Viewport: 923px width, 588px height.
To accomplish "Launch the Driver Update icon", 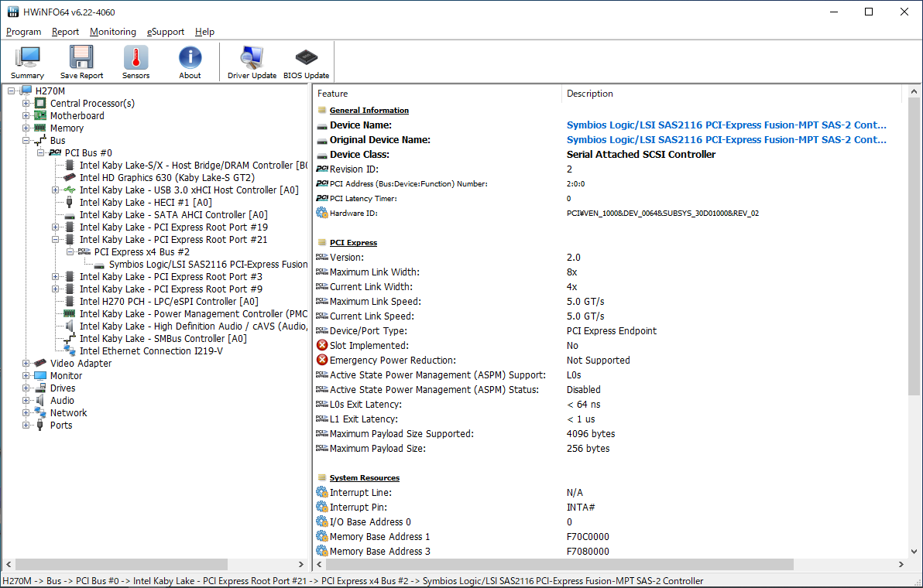I will tap(252, 58).
